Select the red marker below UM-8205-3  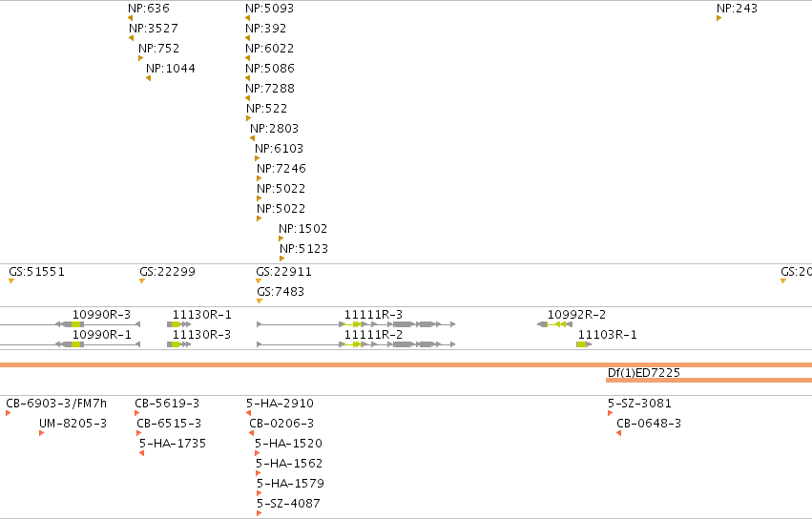(x=41, y=433)
